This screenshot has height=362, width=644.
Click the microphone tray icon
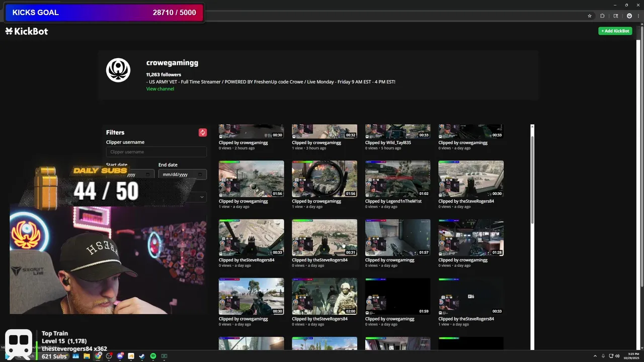[603, 356]
